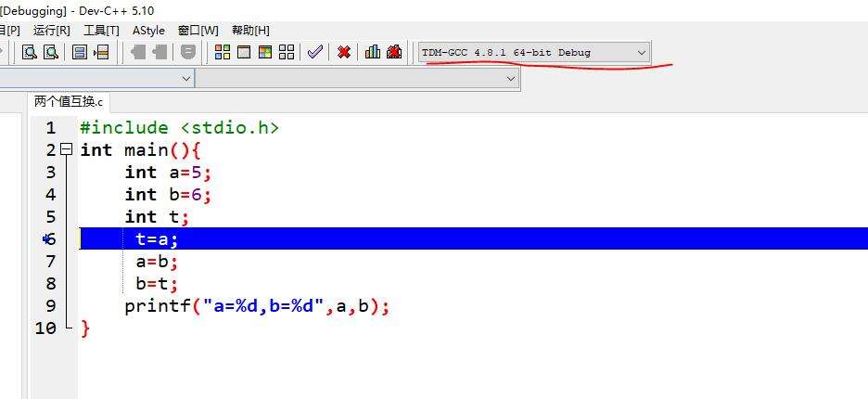Click the Compile and Run toolbar icon
This screenshot has width=868, height=399.
click(265, 52)
